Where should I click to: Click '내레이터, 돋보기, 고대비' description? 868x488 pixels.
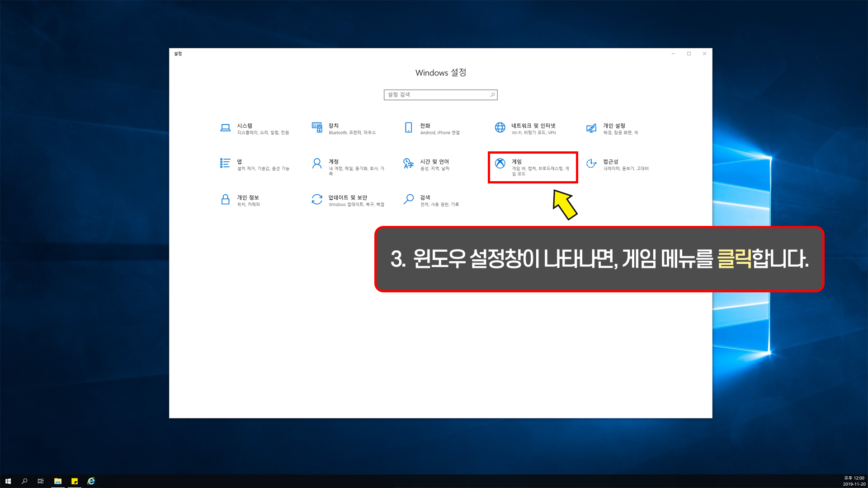(626, 169)
